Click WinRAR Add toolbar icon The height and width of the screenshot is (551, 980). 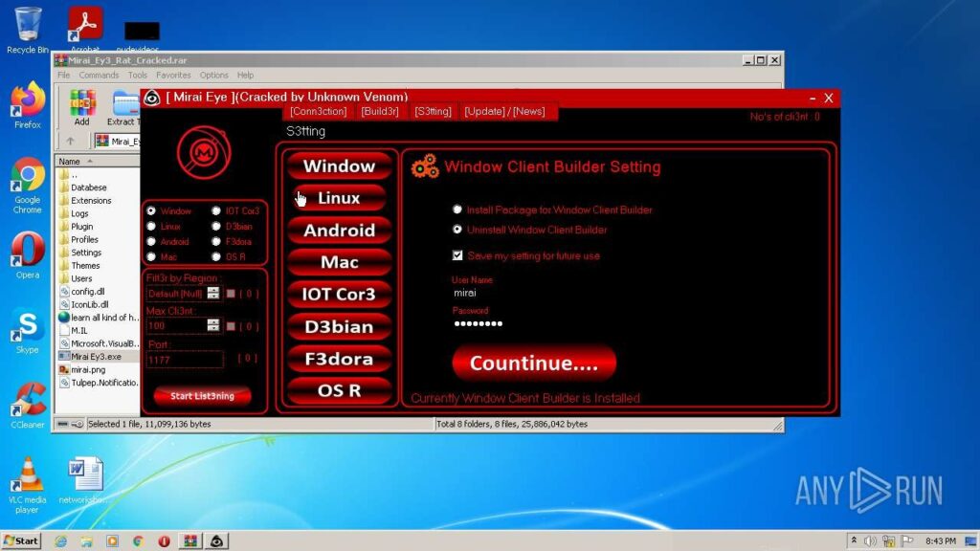coord(82,107)
